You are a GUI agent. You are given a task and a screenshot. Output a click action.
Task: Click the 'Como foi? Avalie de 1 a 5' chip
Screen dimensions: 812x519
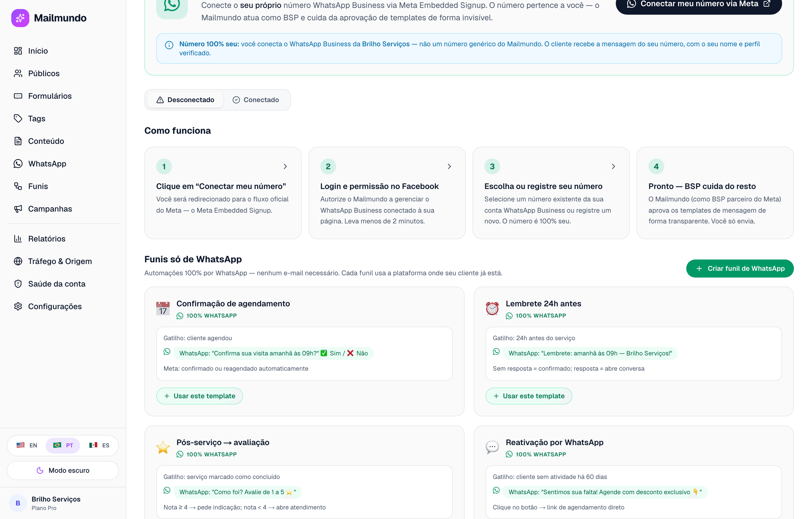pos(238,492)
